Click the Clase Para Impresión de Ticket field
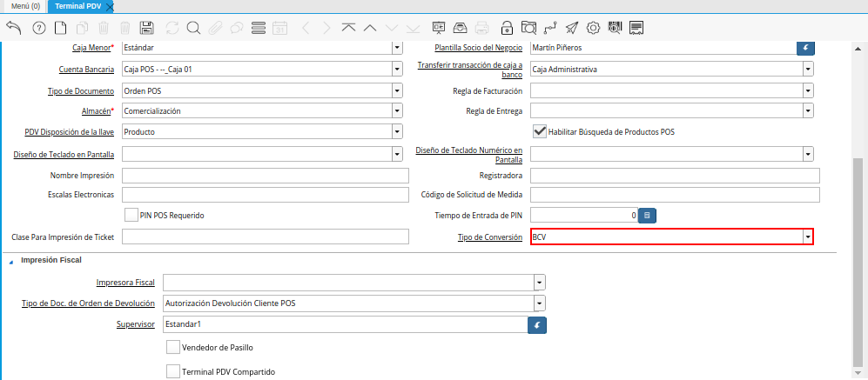Viewport: 868px width, 380px height. pyautogui.click(x=266, y=237)
